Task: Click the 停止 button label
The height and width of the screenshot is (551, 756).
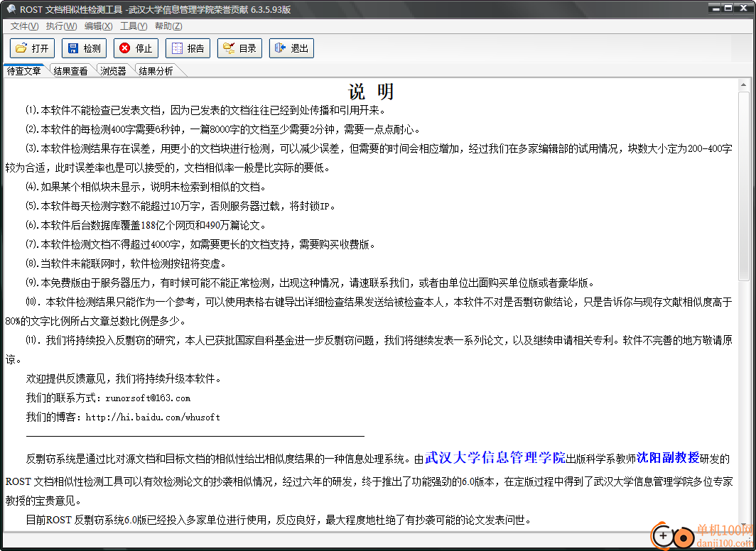Action: (144, 48)
